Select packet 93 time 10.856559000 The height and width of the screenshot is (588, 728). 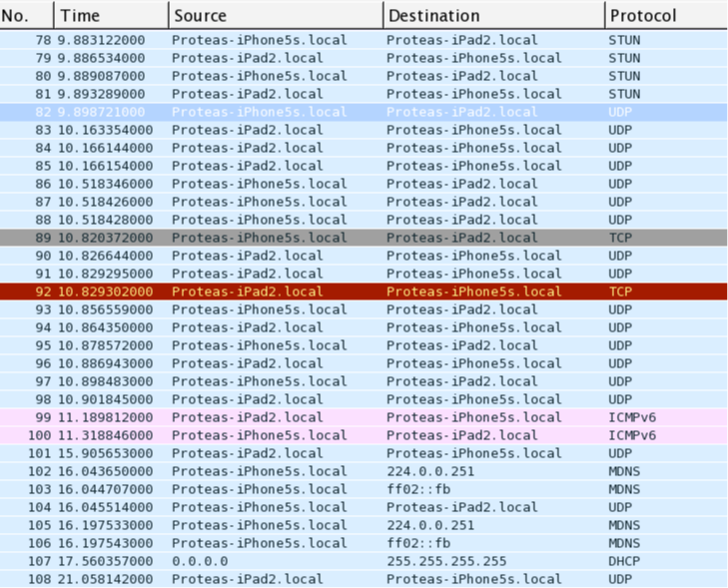pos(106,310)
